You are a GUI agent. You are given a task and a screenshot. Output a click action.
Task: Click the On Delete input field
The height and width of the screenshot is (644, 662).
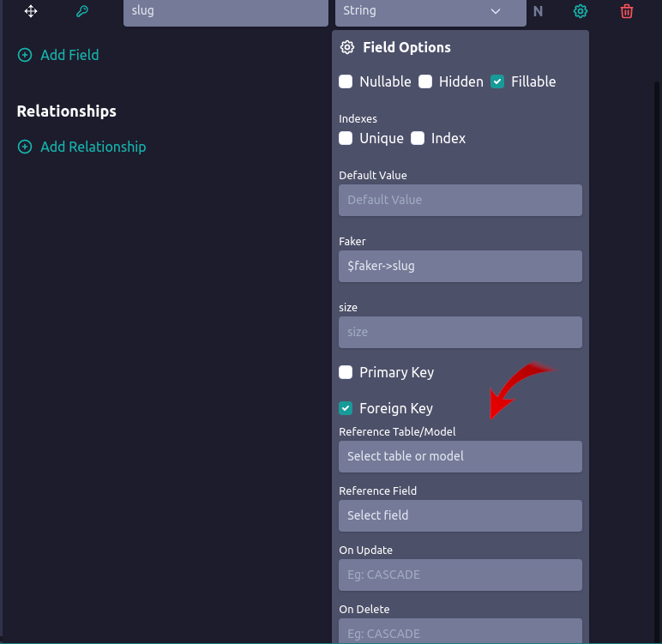(460, 631)
